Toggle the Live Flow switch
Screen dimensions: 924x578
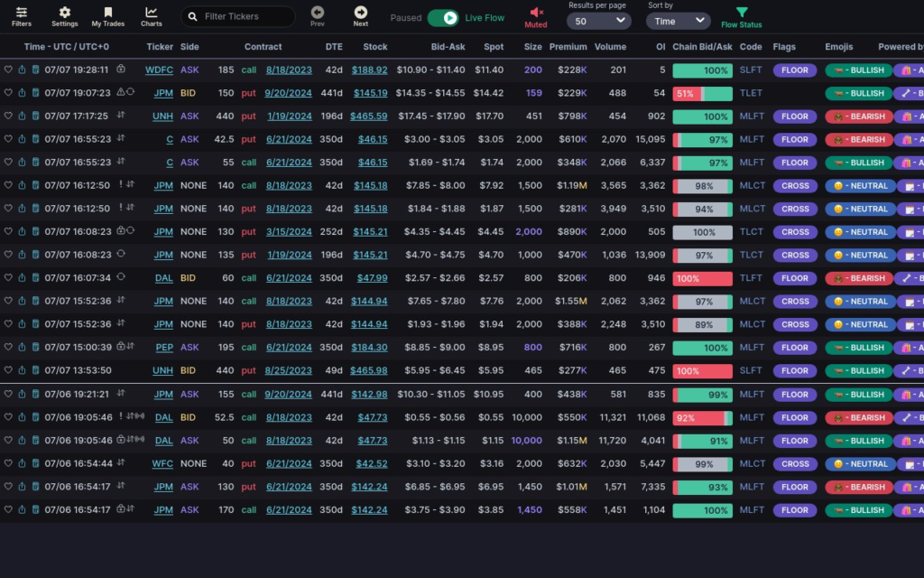tap(443, 18)
